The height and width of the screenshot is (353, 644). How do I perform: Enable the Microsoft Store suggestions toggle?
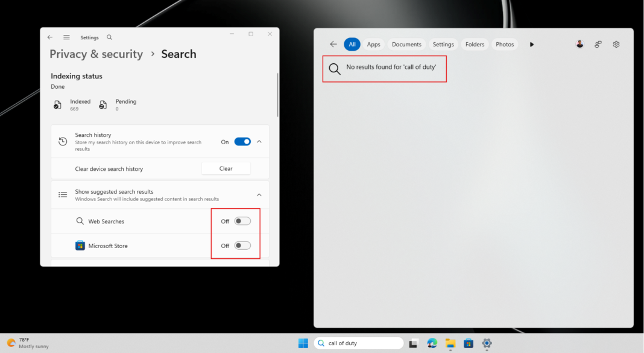(x=242, y=246)
